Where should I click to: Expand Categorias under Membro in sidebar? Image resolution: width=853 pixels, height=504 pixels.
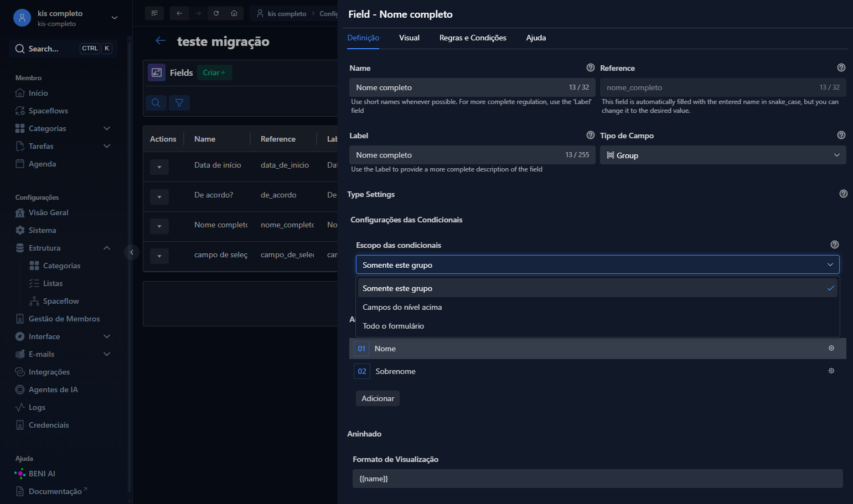coord(107,128)
